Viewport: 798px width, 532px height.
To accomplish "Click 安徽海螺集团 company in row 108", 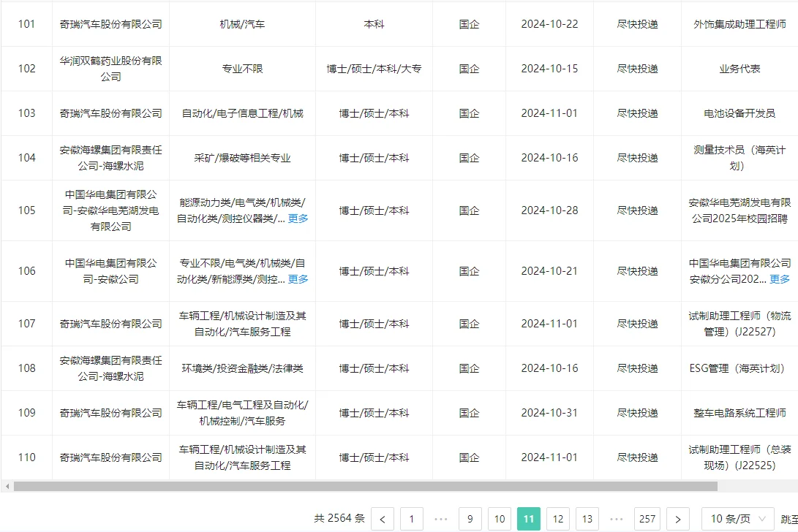I will pos(110,368).
